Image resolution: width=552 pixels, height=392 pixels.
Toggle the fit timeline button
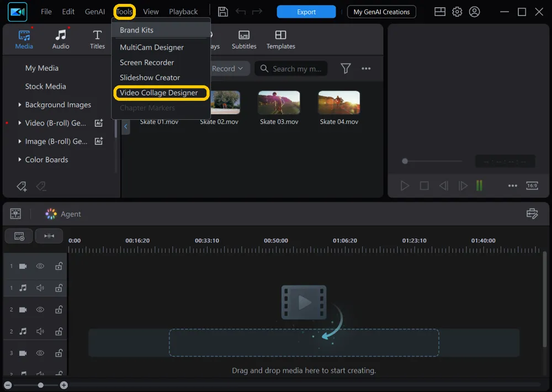49,236
